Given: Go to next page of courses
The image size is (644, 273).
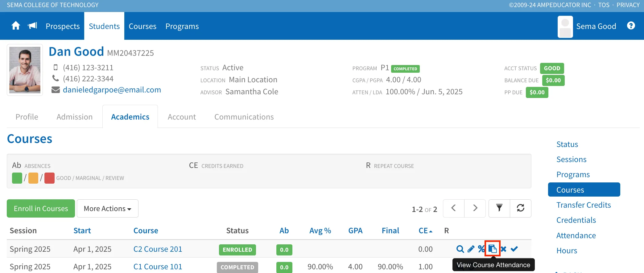Looking at the screenshot, I should (x=475, y=208).
